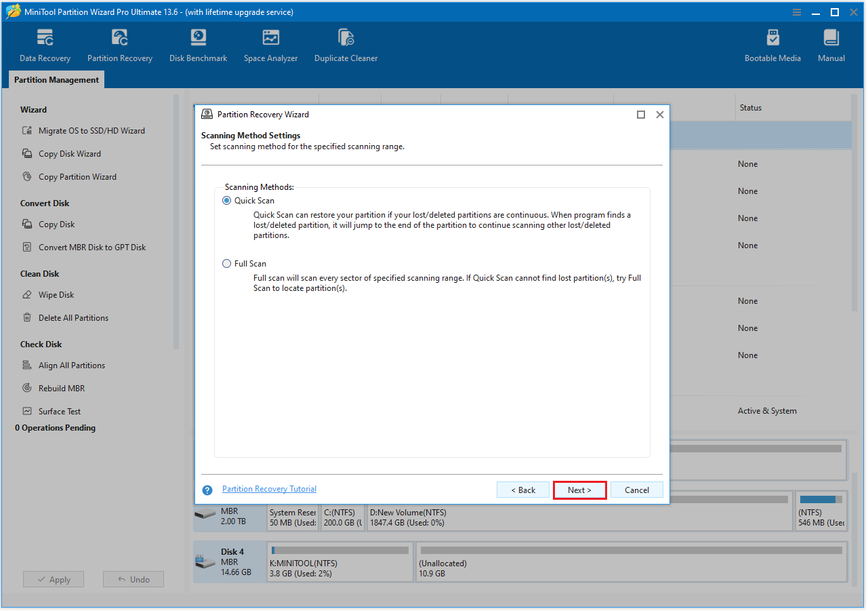Run the Duplicate Cleaner
Image resolution: width=868 pixels, height=611 pixels.
(346, 44)
